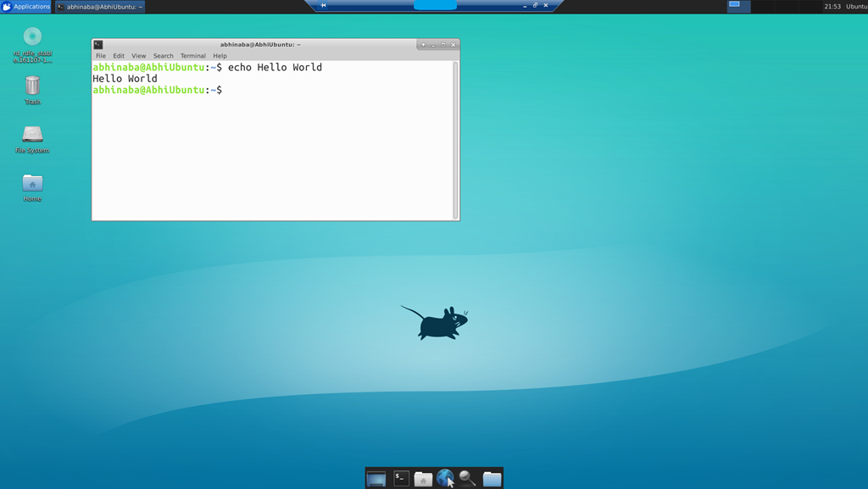Open application finder magnifier in dock
The height and width of the screenshot is (489, 868).
(x=468, y=478)
